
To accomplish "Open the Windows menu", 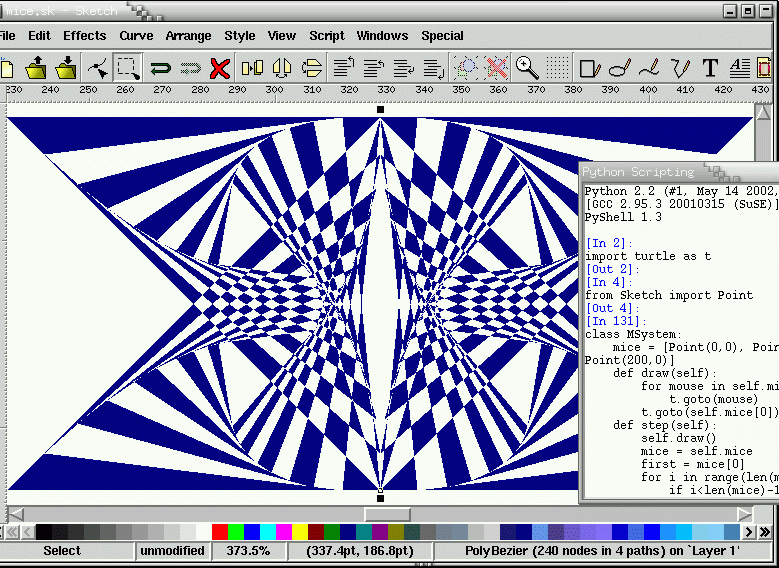I will click(x=382, y=36).
